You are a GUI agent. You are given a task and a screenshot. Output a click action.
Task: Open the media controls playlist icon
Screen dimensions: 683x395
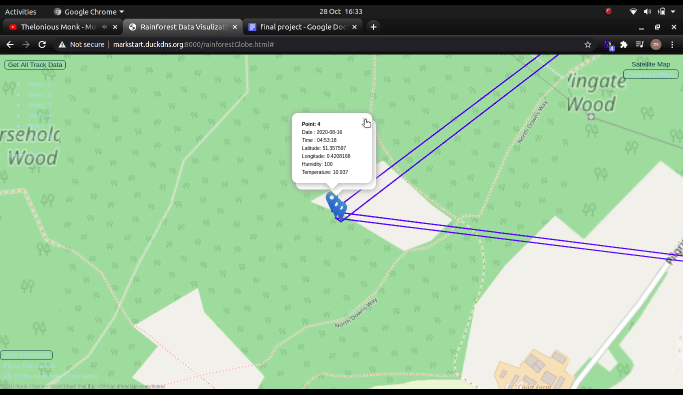click(x=639, y=44)
